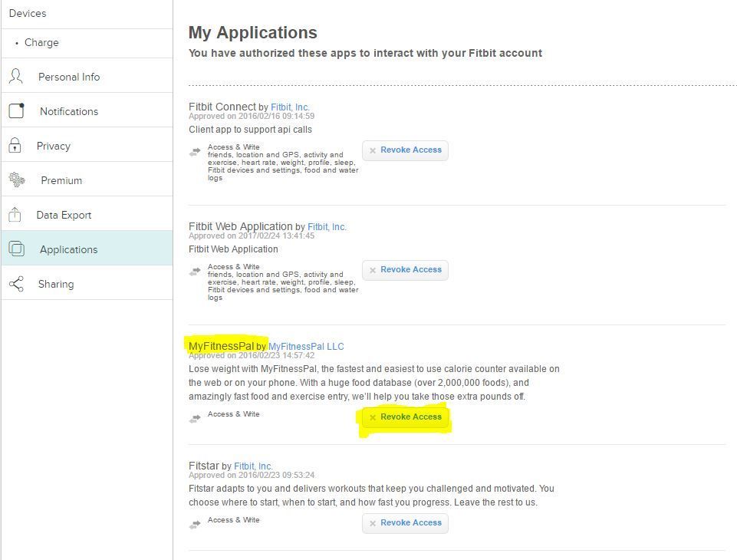Click Fitstar access arrows icon
Screen dimensions: 737x560
point(195,524)
